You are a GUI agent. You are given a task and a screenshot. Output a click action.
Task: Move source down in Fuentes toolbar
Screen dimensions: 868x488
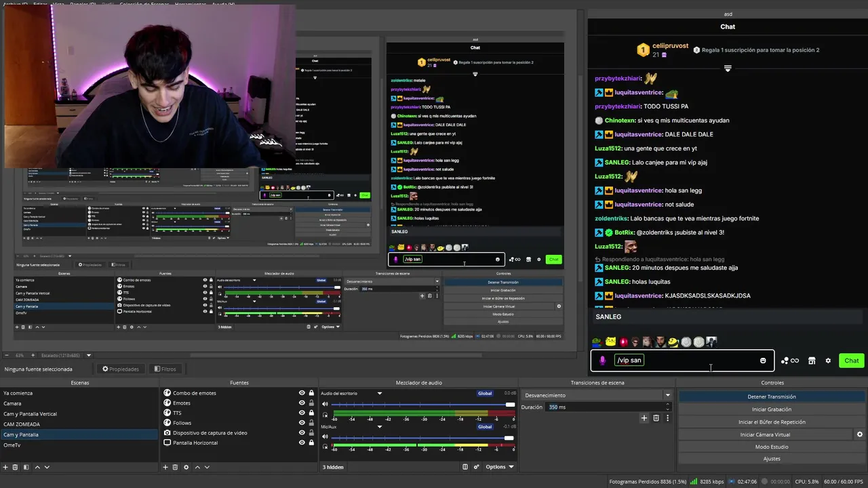[207, 467]
